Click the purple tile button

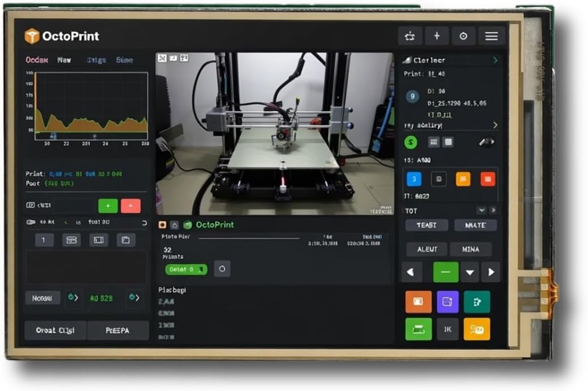pos(448,302)
